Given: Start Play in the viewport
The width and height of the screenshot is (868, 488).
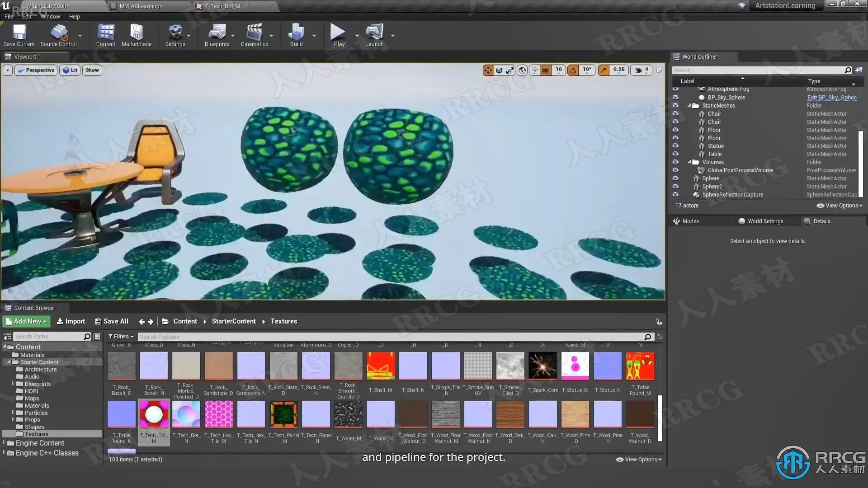Looking at the screenshot, I should coord(338,33).
